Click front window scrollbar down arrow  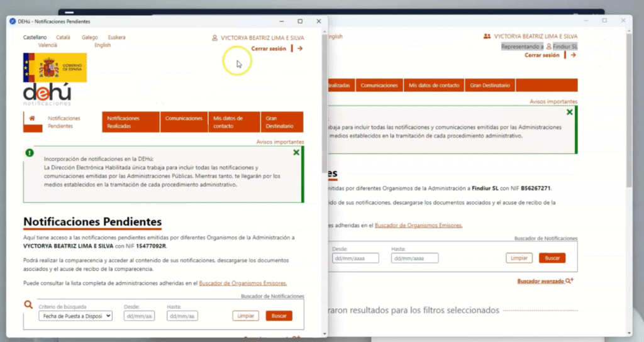(325, 334)
